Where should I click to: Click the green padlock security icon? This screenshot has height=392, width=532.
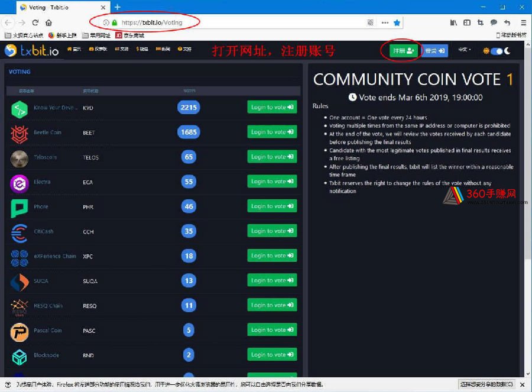[x=115, y=22]
